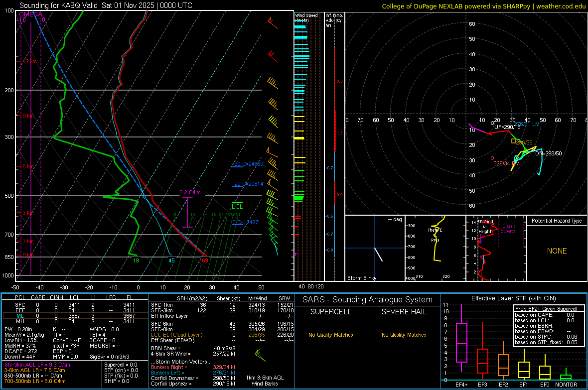
Task: Click the -30 C=24880' level label
Action: tap(248, 164)
